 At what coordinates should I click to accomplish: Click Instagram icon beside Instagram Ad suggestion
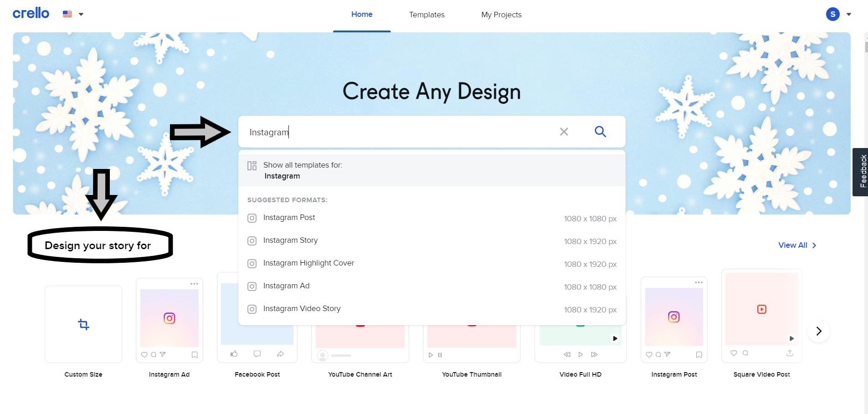[x=252, y=286]
